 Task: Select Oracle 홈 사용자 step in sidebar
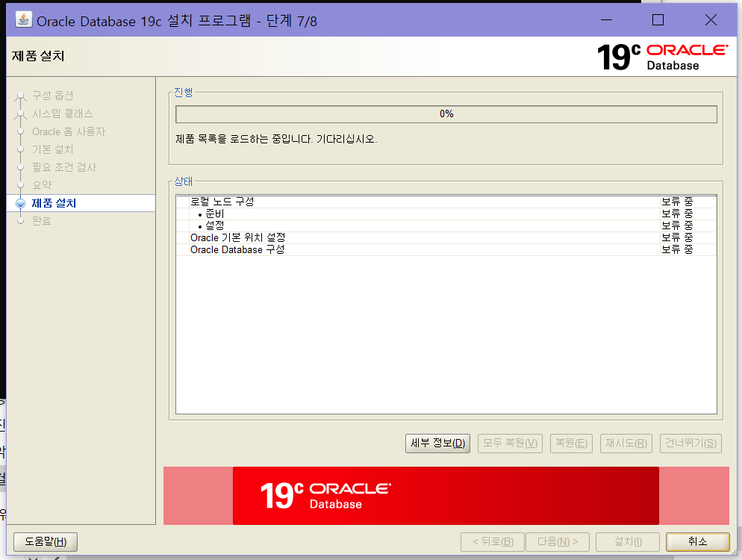click(69, 131)
